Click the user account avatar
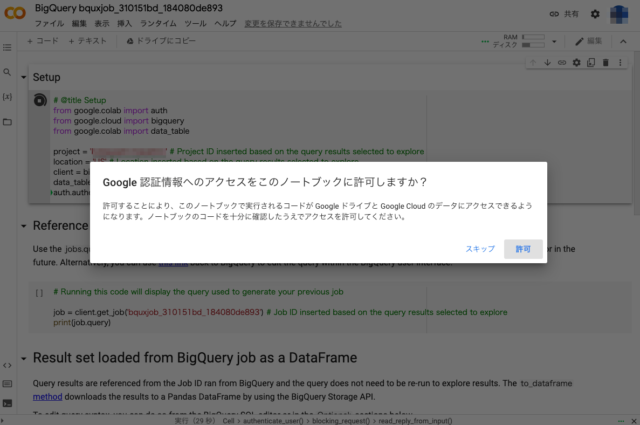Screen dimensions: 640x425 619,14
